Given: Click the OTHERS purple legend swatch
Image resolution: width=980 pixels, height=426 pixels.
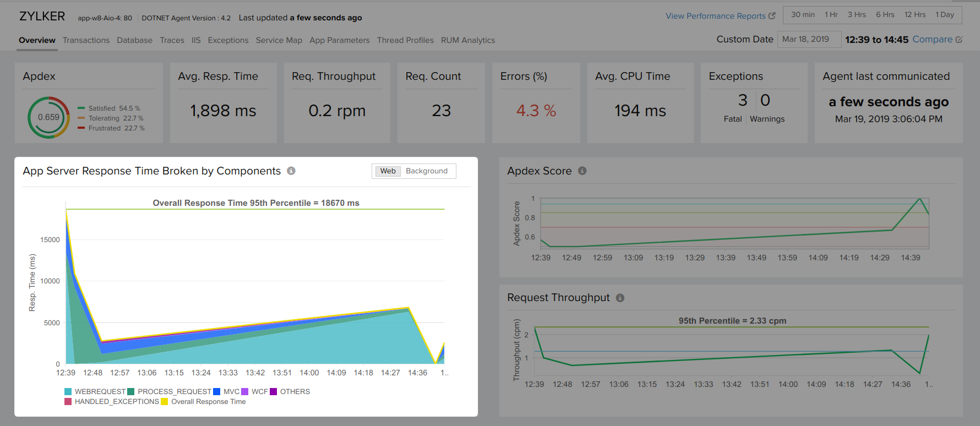Looking at the screenshot, I should coord(274,392).
